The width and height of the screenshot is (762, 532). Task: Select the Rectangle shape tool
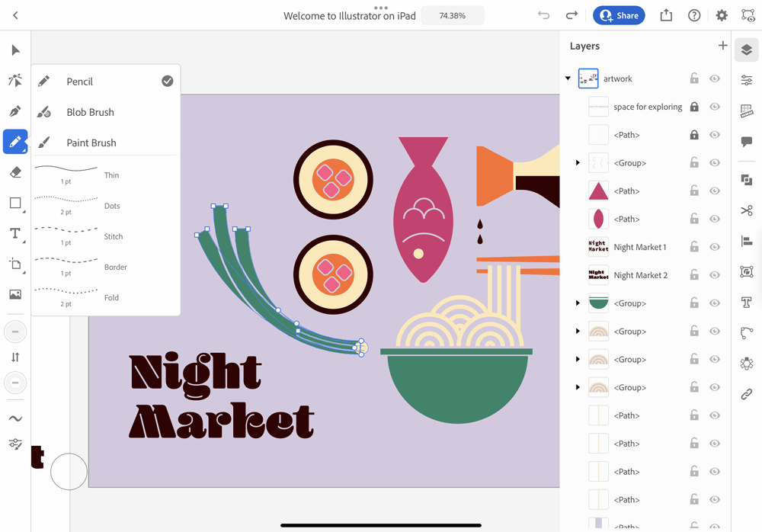click(15, 203)
